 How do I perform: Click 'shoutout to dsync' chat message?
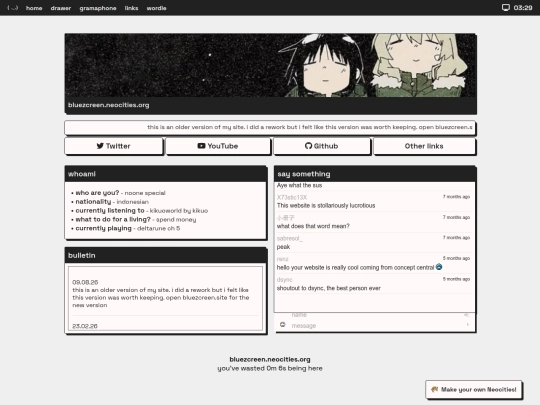click(x=329, y=288)
